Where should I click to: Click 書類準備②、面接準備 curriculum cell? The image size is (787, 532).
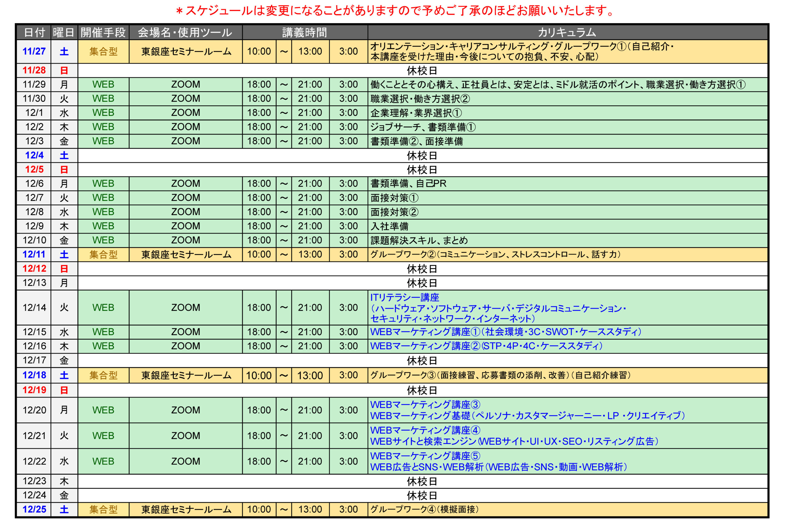pyautogui.click(x=567, y=141)
